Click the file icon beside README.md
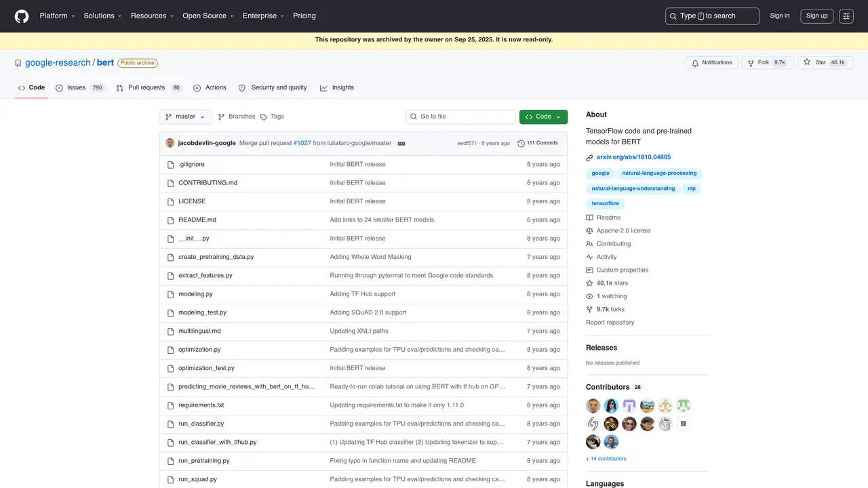 coord(172,220)
